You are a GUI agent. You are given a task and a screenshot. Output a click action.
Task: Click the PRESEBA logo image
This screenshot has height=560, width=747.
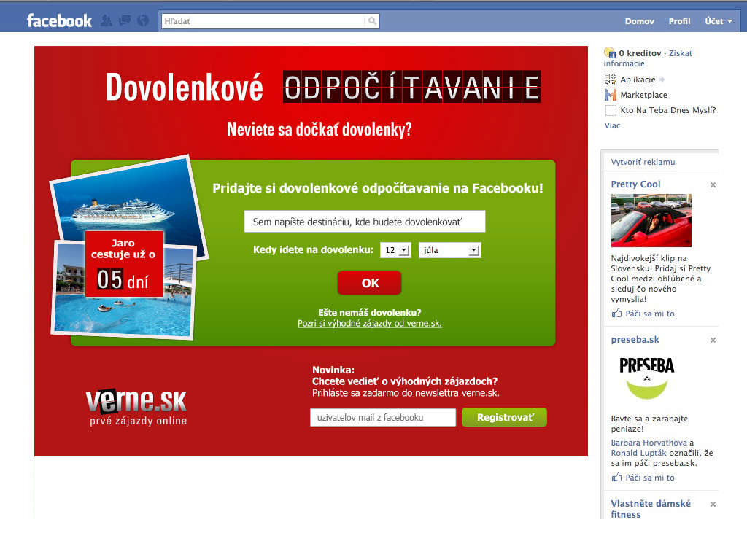tap(646, 378)
